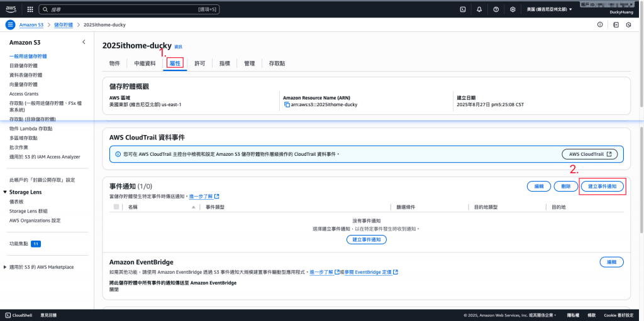Open Access Grants in the sidebar
This screenshot has height=321, width=644.
point(23,94)
